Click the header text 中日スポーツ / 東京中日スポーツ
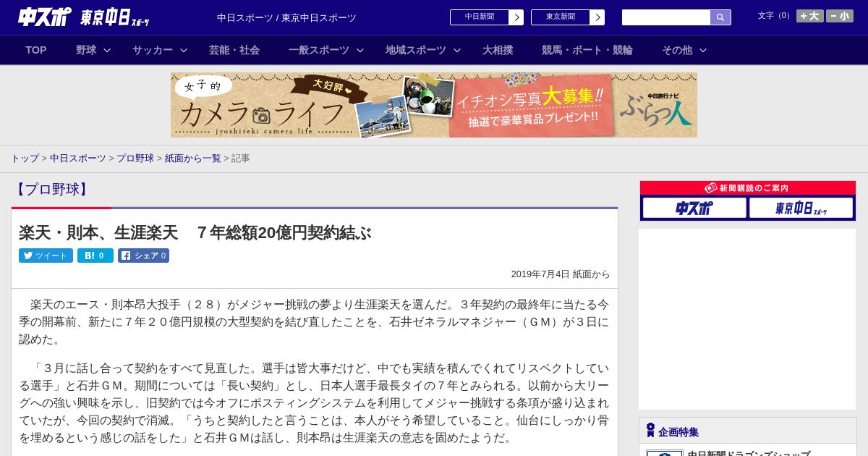The height and width of the screenshot is (456, 868). [x=286, y=18]
